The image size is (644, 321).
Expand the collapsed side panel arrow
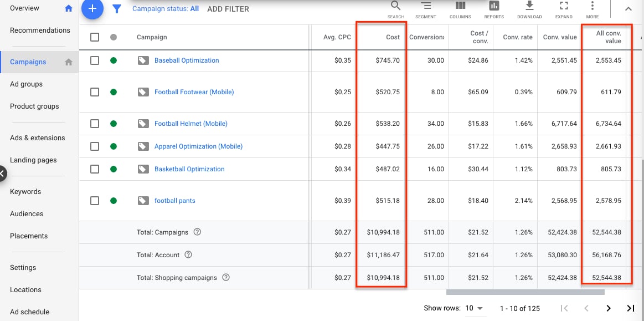point(3,174)
